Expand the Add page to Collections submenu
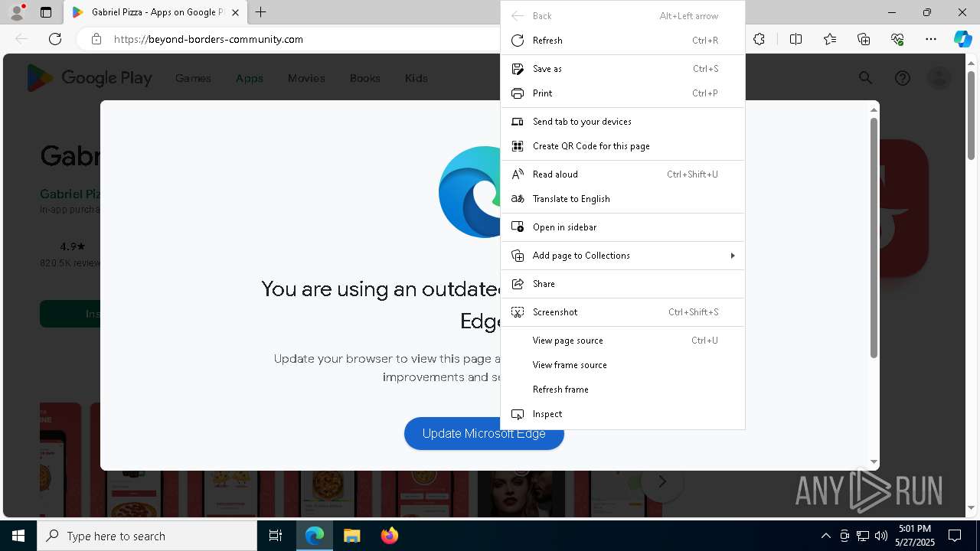980x551 pixels. [622, 256]
